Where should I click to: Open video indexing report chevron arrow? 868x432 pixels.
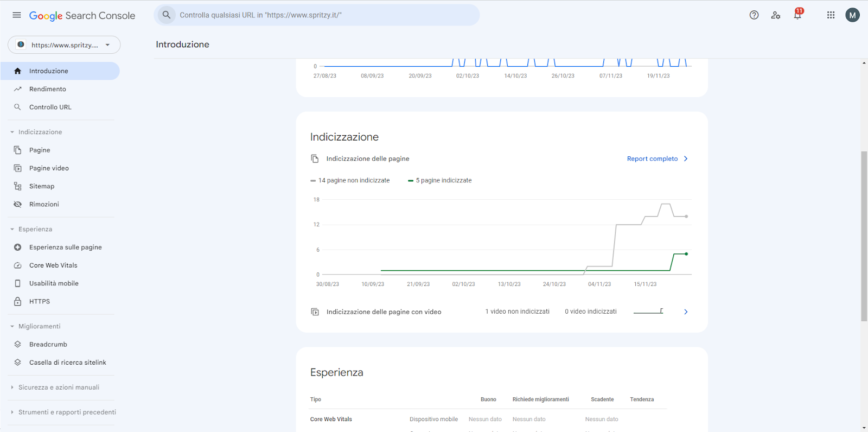[686, 312]
